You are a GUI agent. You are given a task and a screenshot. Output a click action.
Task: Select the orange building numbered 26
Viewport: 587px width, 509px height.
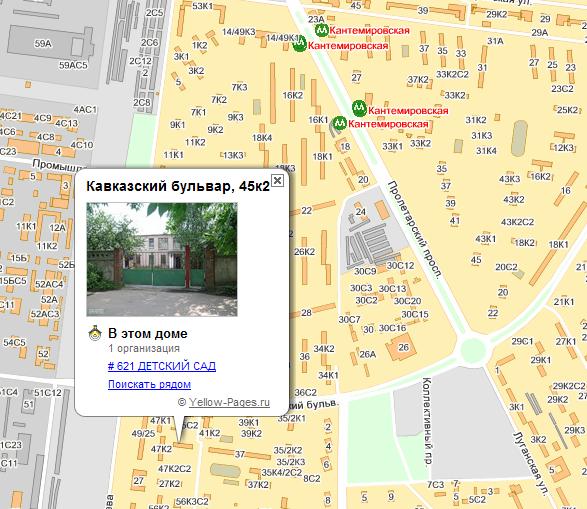pyautogui.click(x=401, y=347)
